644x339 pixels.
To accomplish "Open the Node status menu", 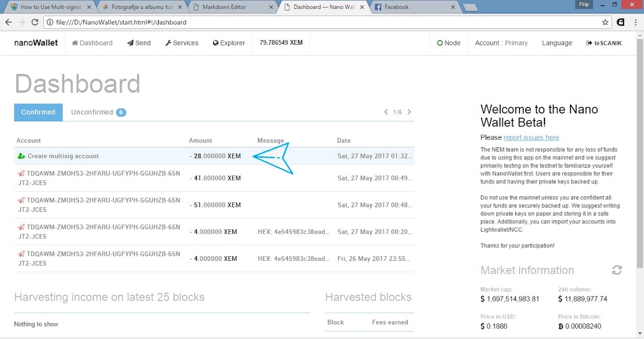I will [x=449, y=43].
